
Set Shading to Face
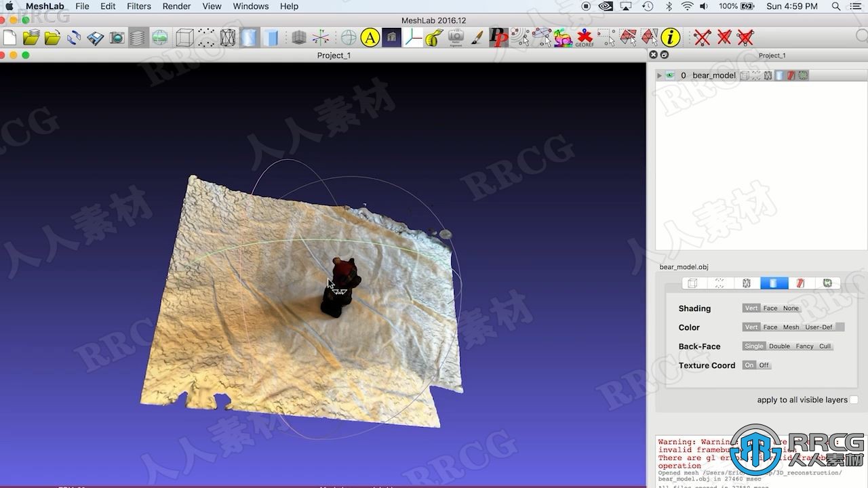(770, 308)
